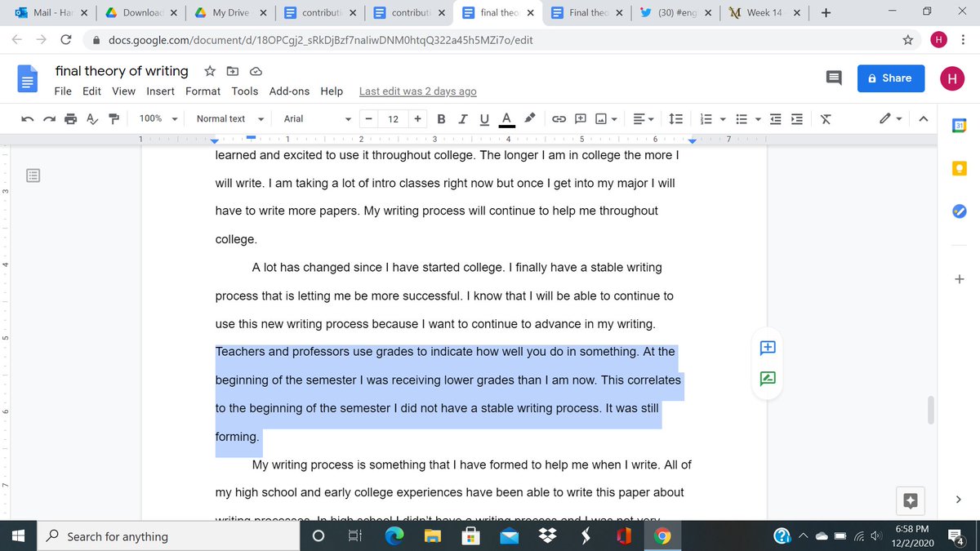This screenshot has width=980, height=551.
Task: Open Last edit was 2 days ago link
Action: click(417, 91)
